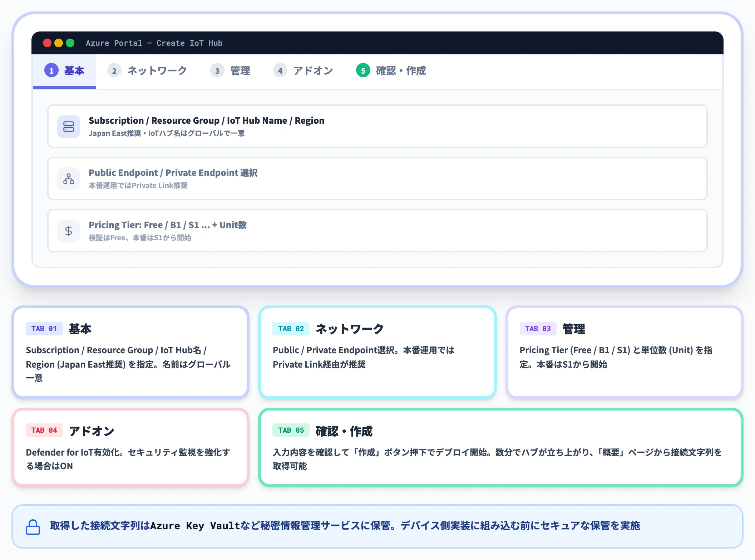Click the 'Azure Portal — Create IoT Hub' title
The image size is (755, 560).
[x=154, y=43]
